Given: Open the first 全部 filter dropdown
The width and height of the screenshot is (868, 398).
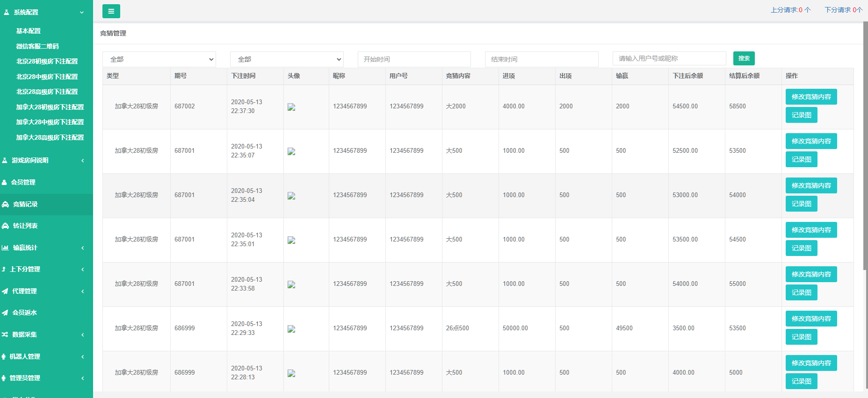Looking at the screenshot, I should pyautogui.click(x=159, y=59).
